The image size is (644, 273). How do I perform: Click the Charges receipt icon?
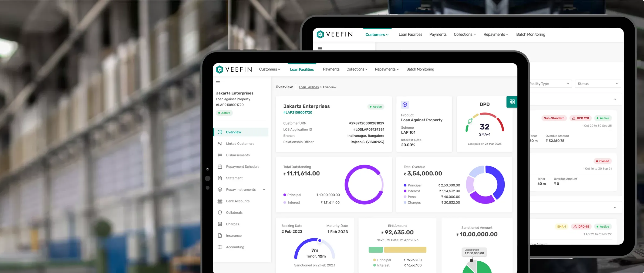[x=220, y=224]
